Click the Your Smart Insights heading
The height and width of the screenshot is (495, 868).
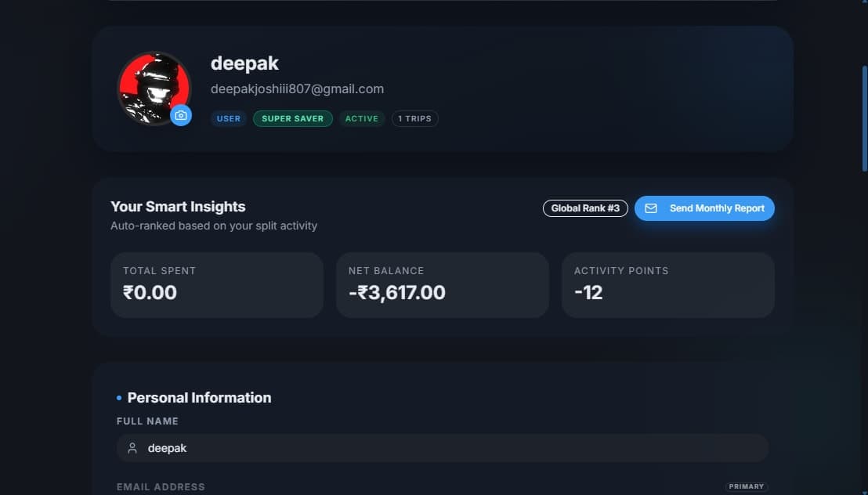click(178, 207)
